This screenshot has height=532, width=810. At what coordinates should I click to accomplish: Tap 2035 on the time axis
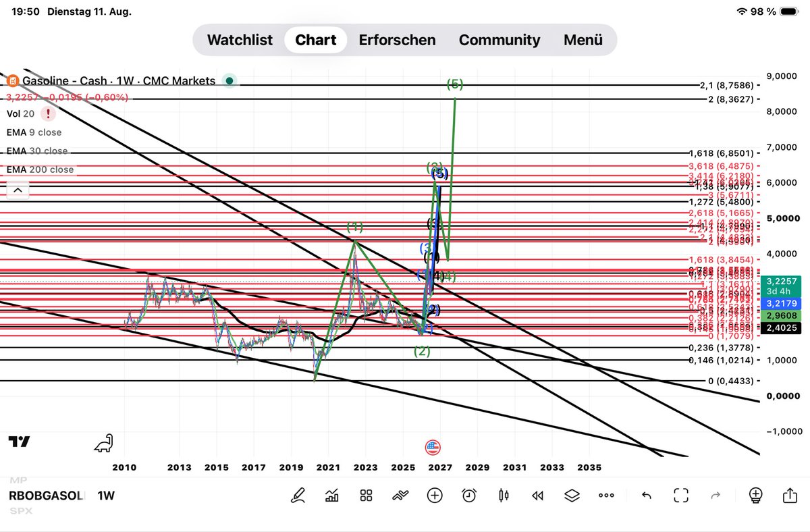click(x=589, y=467)
